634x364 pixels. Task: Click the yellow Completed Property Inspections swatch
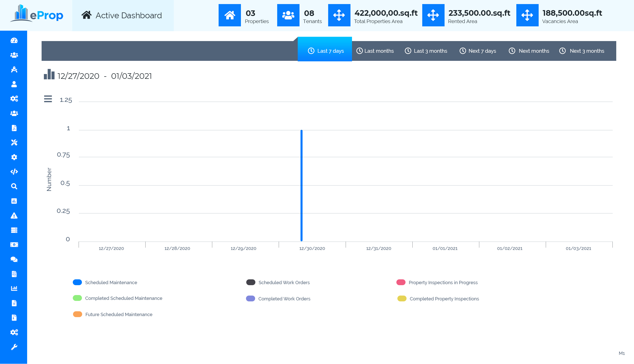[x=402, y=299]
